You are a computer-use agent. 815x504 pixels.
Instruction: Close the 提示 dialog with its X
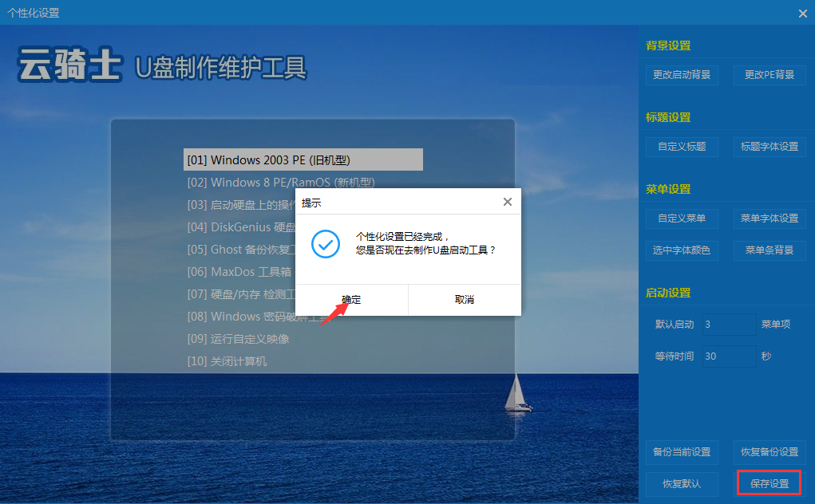coord(507,202)
